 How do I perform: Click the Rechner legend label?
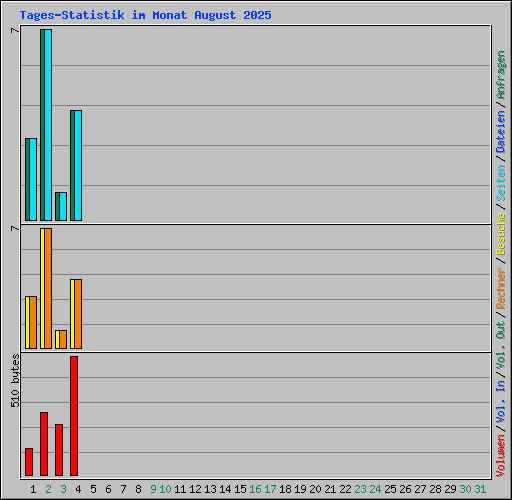click(501, 288)
